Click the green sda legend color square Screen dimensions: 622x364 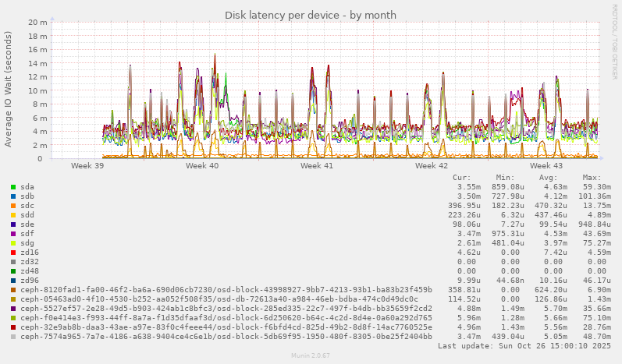coord(13,187)
